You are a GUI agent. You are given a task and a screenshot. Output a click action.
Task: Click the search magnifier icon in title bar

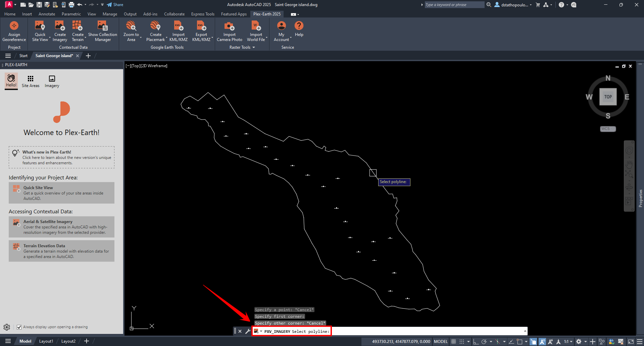[x=489, y=5]
